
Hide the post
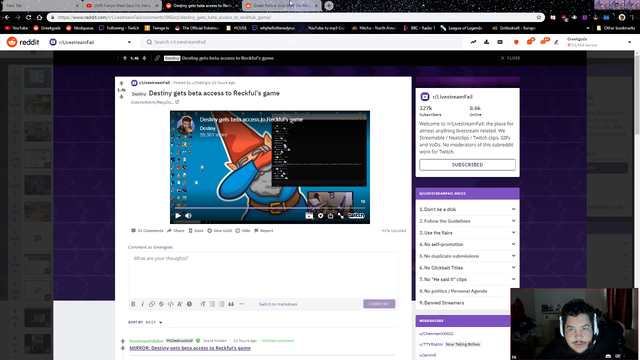(243, 231)
